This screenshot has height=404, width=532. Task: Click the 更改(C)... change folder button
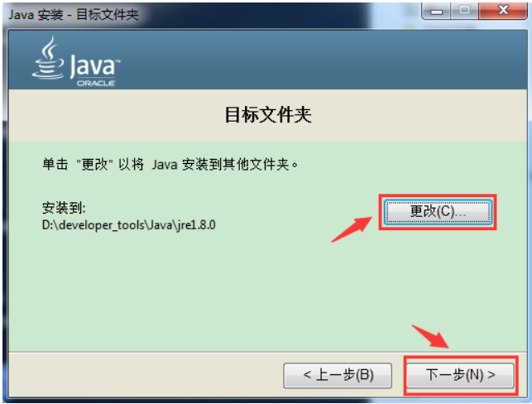pyautogui.click(x=438, y=211)
